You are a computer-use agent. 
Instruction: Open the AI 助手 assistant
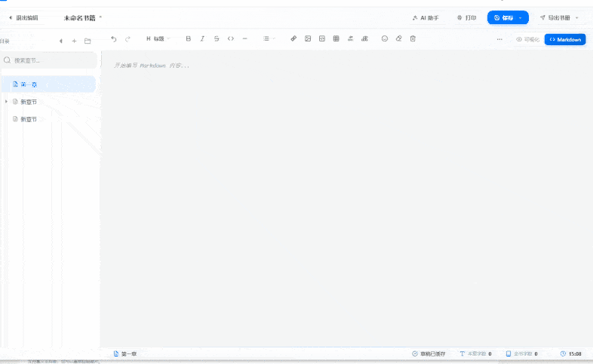coord(426,18)
